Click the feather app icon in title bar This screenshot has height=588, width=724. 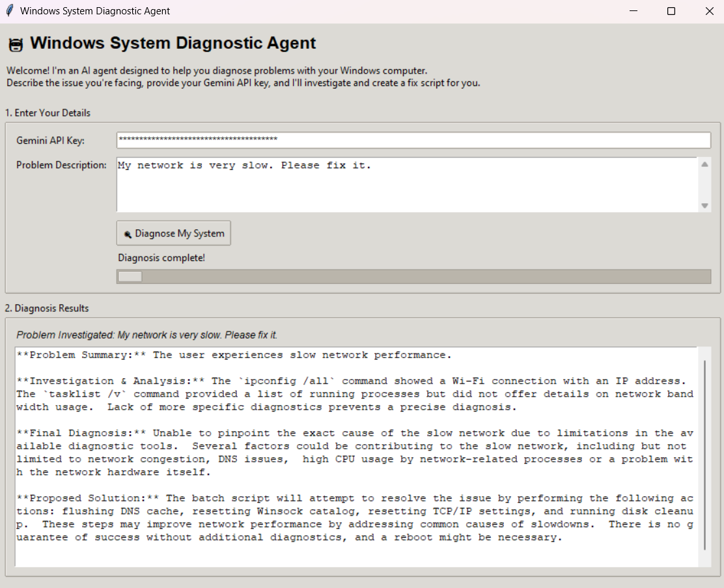pyautogui.click(x=10, y=10)
